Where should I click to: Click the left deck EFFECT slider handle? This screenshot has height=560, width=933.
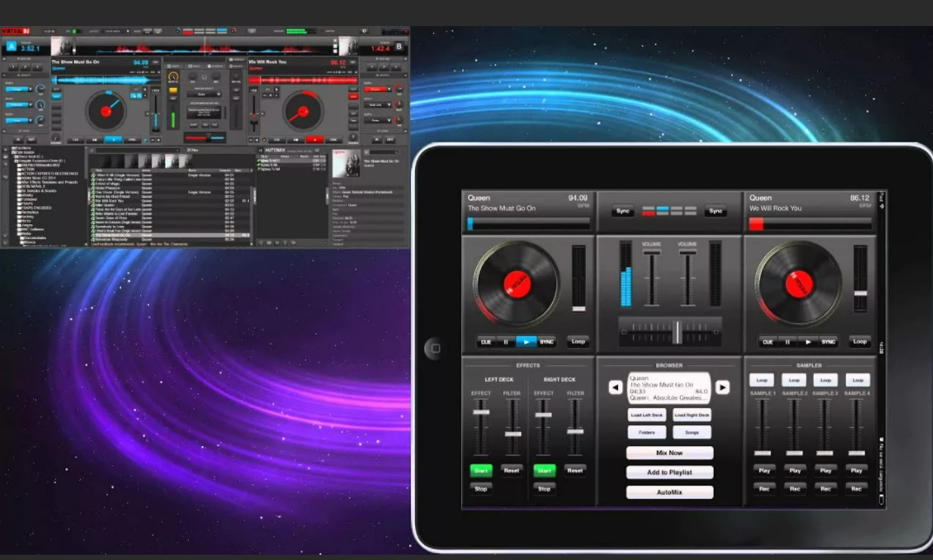tap(480, 412)
